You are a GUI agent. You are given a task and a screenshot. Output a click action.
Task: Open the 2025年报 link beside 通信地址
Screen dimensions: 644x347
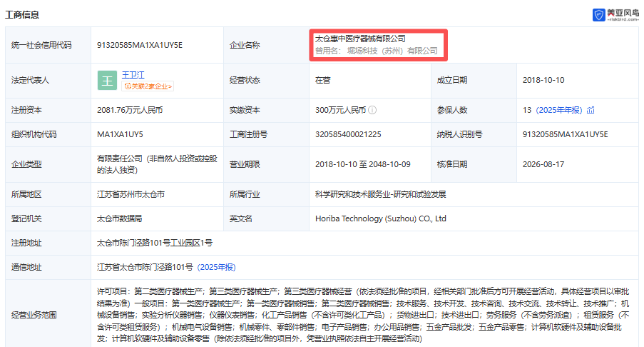coord(216,267)
